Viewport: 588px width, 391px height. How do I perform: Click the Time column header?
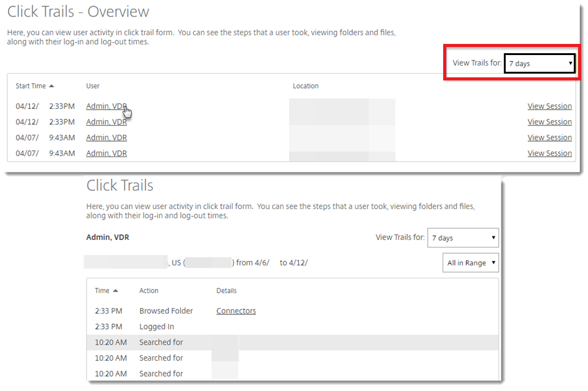102,291
